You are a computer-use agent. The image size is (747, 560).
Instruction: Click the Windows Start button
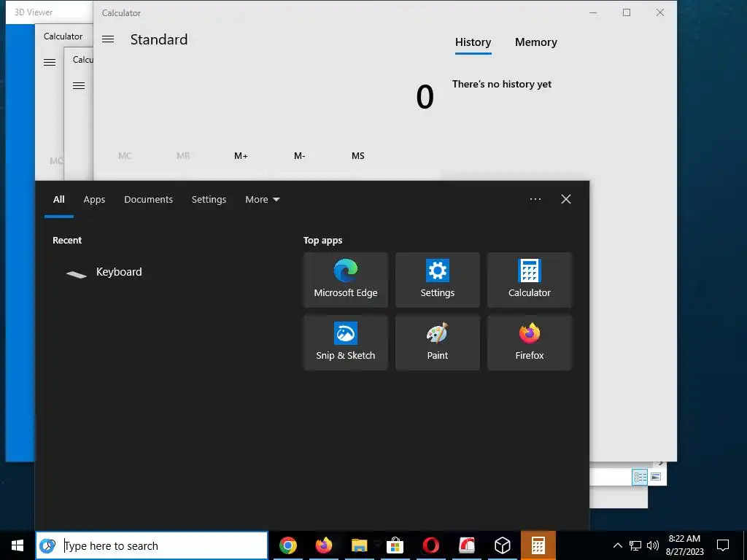[x=18, y=545]
